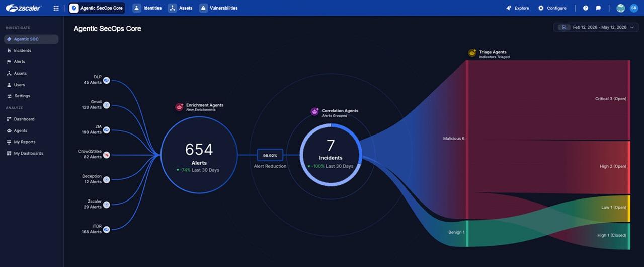Click the Users person icon in sidebar
Viewport: 644px width, 267px height.
9,85
